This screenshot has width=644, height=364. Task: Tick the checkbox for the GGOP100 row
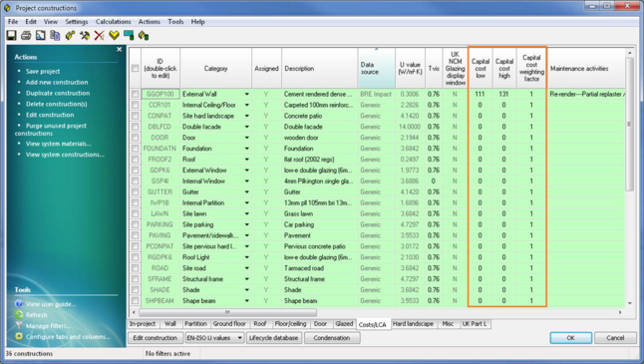(135, 94)
